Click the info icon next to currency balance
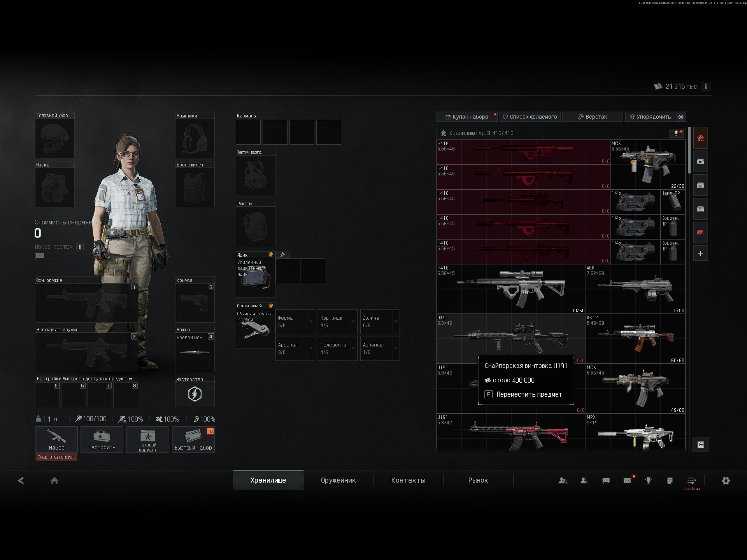This screenshot has width=747, height=560. (x=705, y=86)
